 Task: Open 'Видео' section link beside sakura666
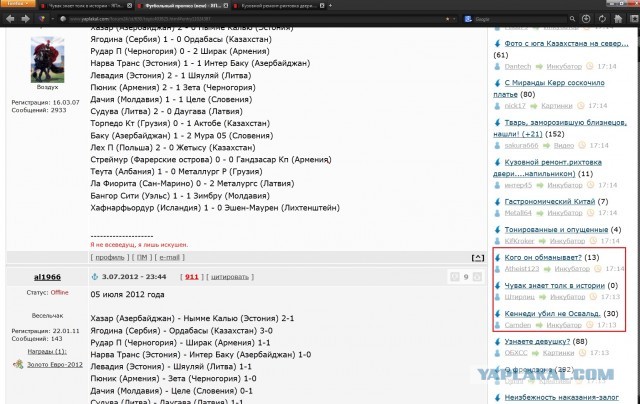click(x=564, y=145)
